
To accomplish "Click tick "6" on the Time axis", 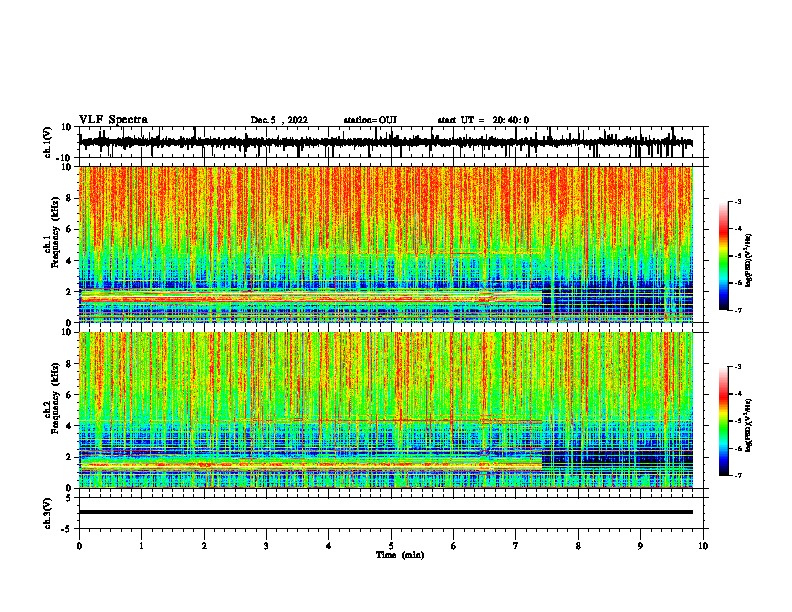I will (454, 546).
